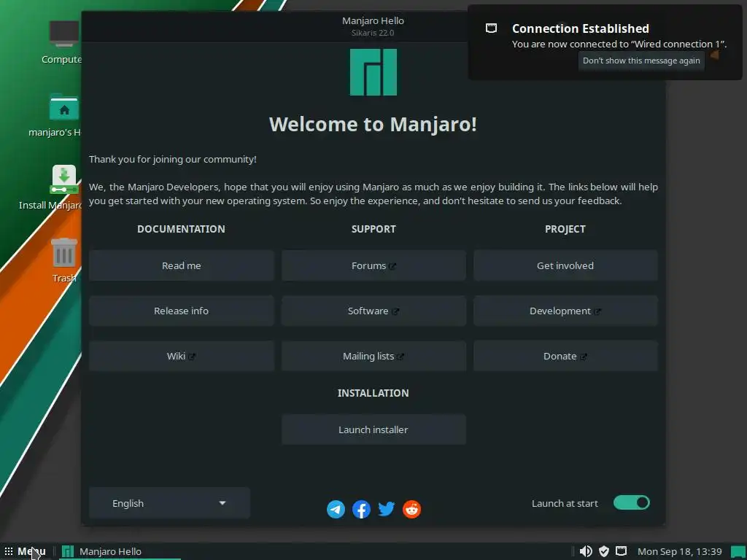Open the Reddit social icon
747x560 pixels.
click(x=411, y=509)
